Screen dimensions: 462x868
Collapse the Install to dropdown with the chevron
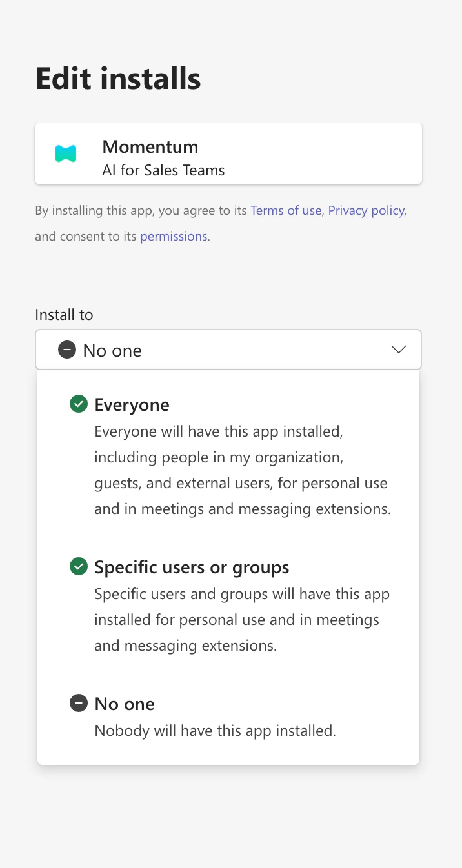coord(399,350)
